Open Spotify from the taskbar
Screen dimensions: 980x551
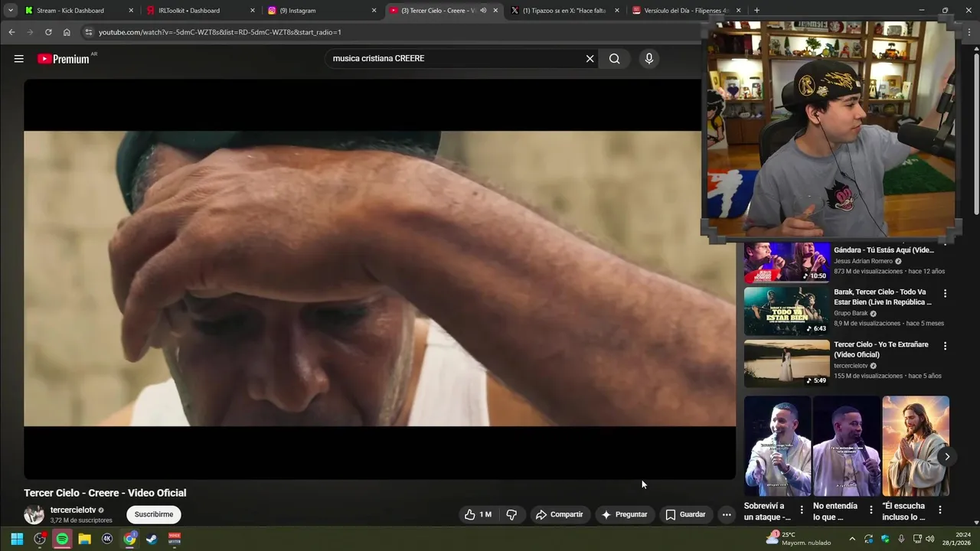click(62, 539)
